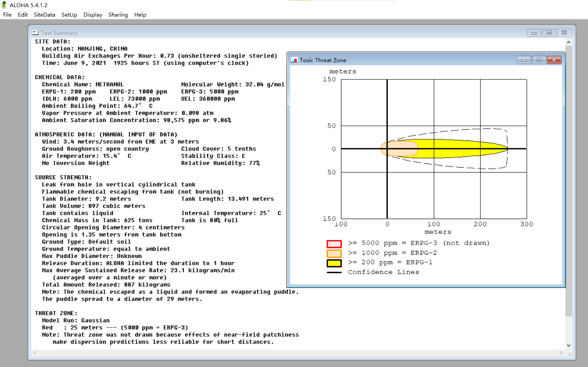The image size is (588, 367).
Task: Click the 'SITE DATA:' heading
Action: (x=52, y=41)
